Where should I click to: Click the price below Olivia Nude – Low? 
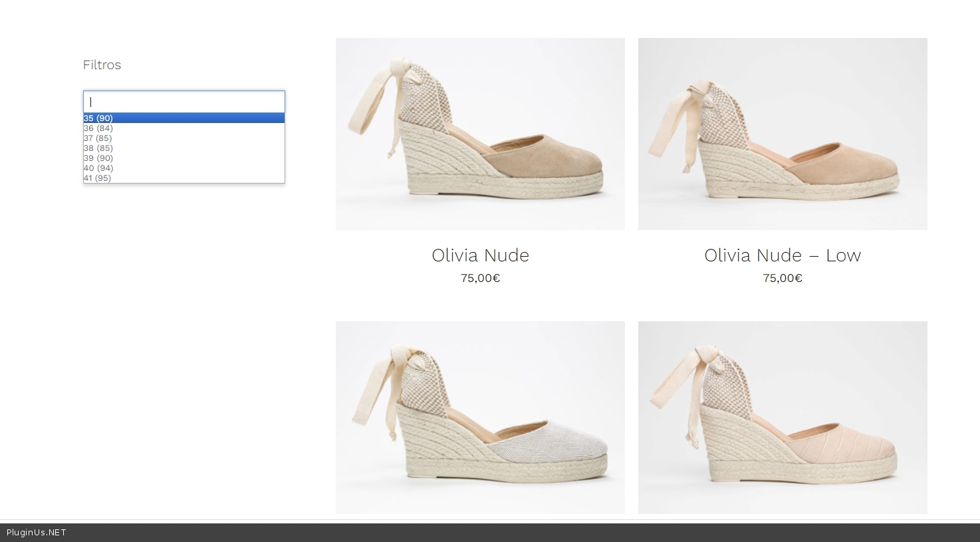(783, 278)
